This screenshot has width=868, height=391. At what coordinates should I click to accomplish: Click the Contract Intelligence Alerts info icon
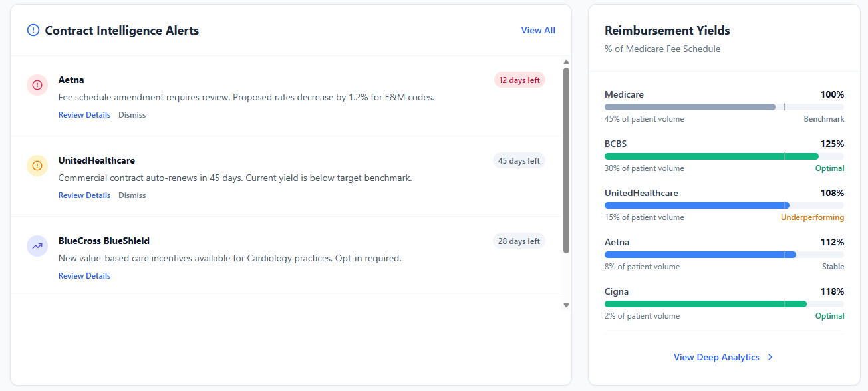(33, 30)
